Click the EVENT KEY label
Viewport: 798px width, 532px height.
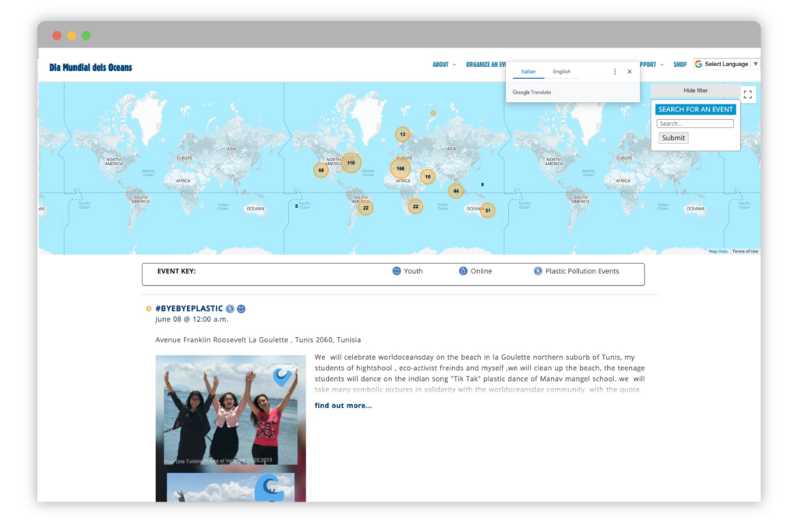[x=176, y=271]
